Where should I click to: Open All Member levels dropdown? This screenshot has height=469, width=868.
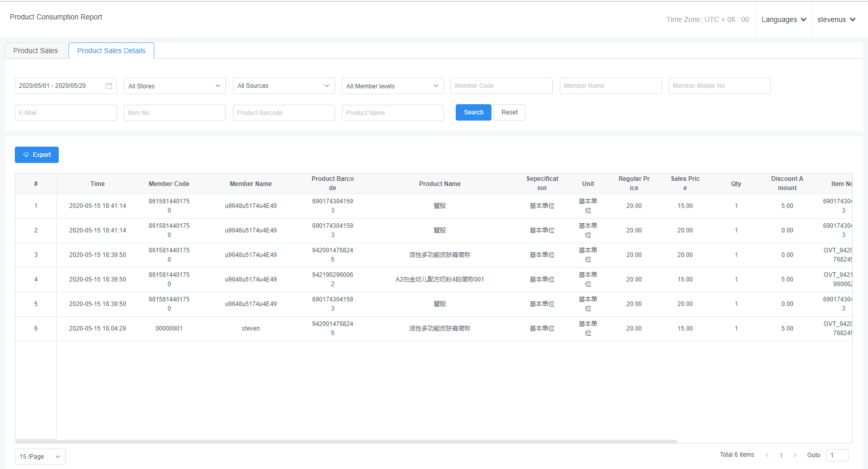[392, 86]
